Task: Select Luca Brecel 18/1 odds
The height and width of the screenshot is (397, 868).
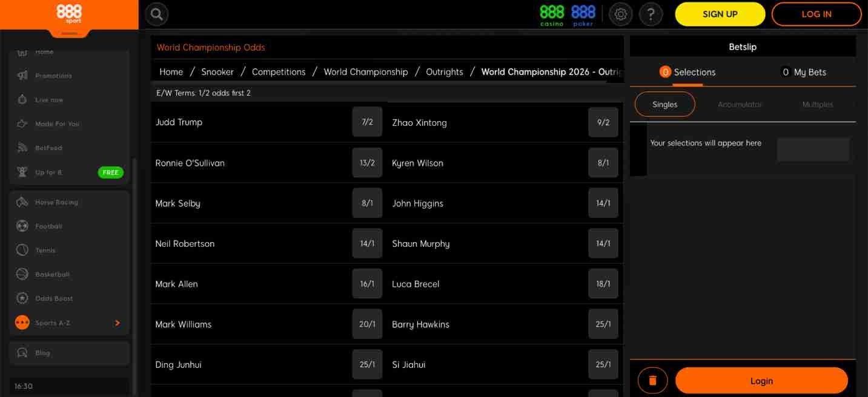Action: (603, 284)
